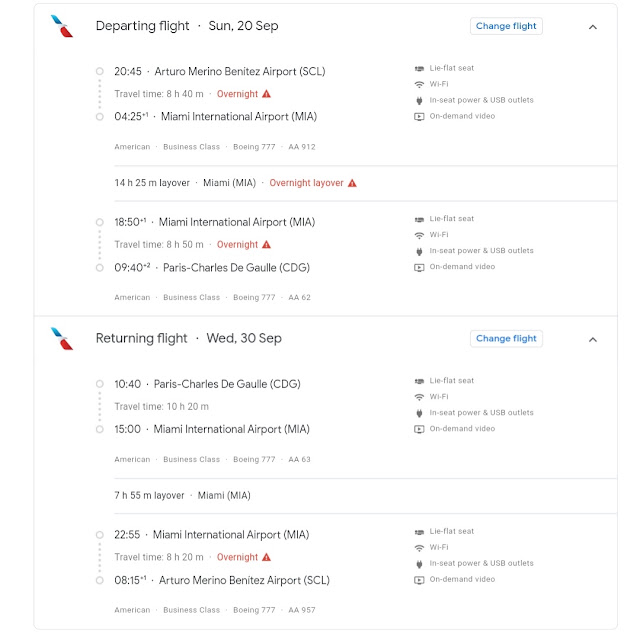
Task: Click Wi-Fi icon for flight AA 62
Action: [419, 235]
